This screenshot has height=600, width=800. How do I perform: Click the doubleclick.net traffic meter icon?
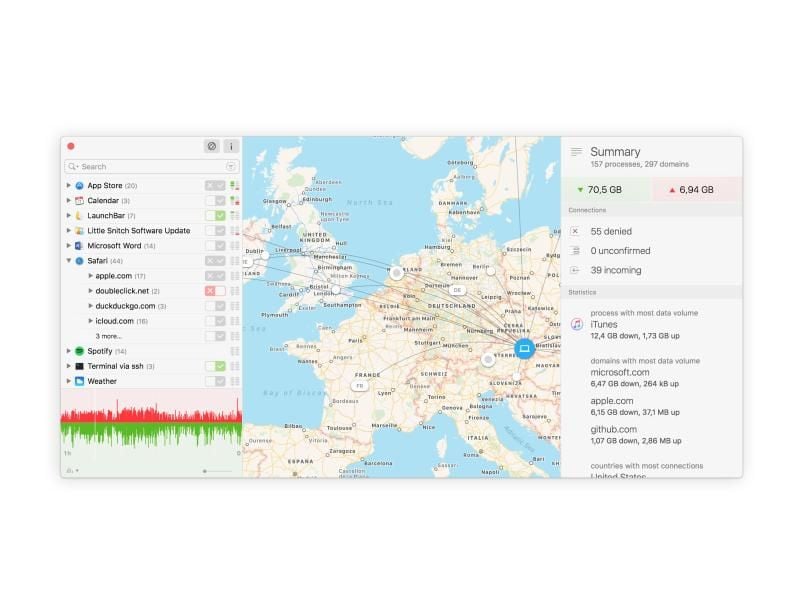235,291
